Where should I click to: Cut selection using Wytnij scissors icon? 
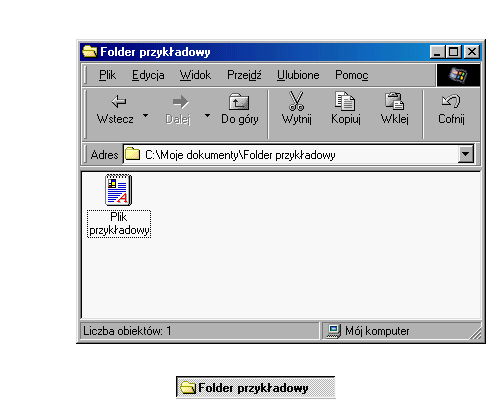point(296,101)
